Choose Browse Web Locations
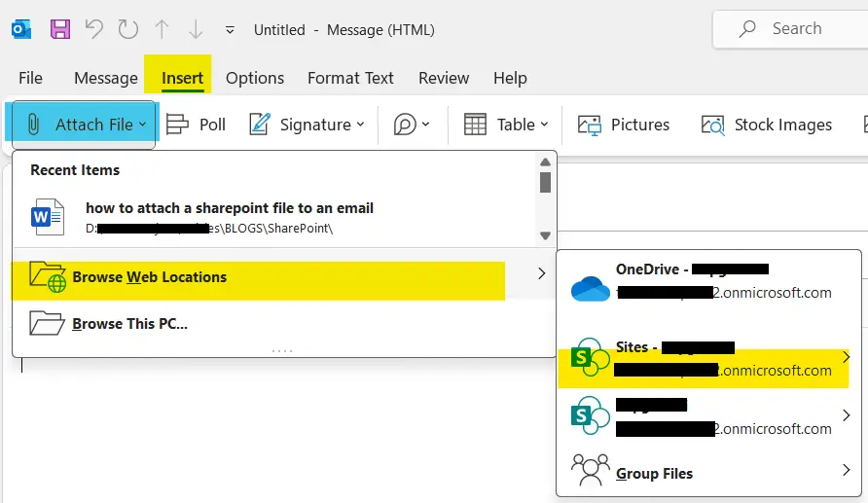868x503 pixels. click(283, 277)
